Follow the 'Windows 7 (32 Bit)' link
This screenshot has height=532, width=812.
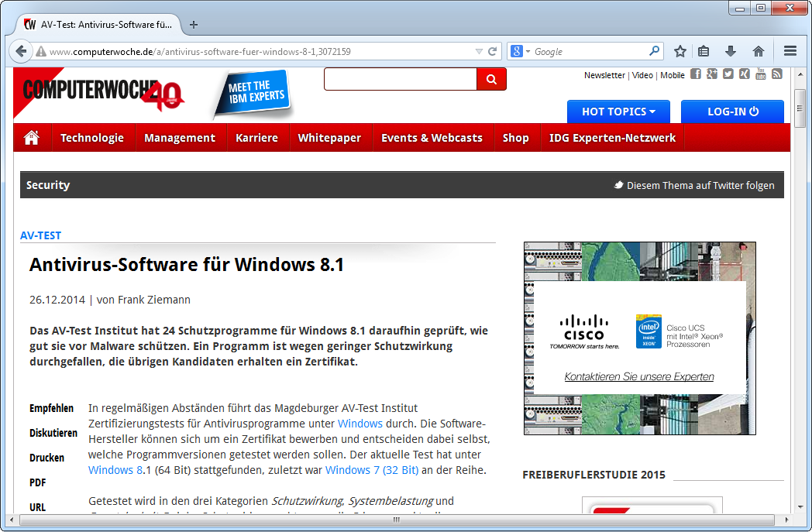pos(372,470)
